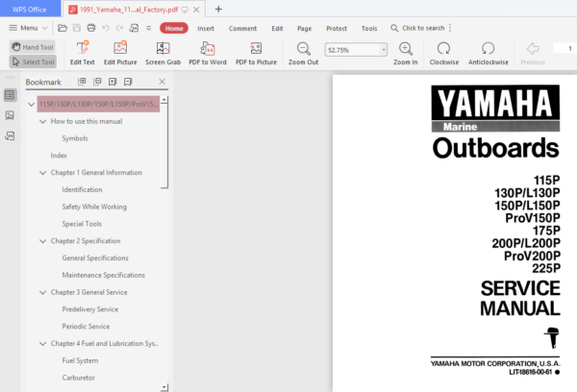The width and height of the screenshot is (577, 392).
Task: Go to Safety While Working bookmark
Action: (94, 207)
